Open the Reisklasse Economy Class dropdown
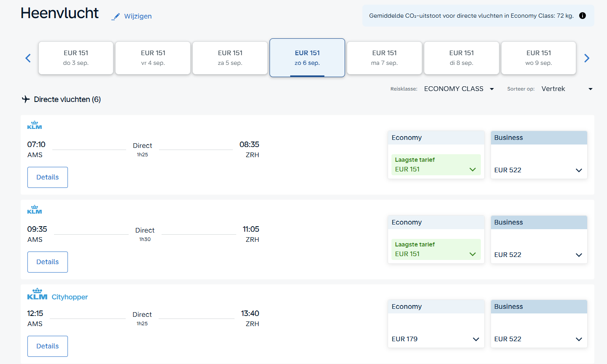 coord(459,89)
